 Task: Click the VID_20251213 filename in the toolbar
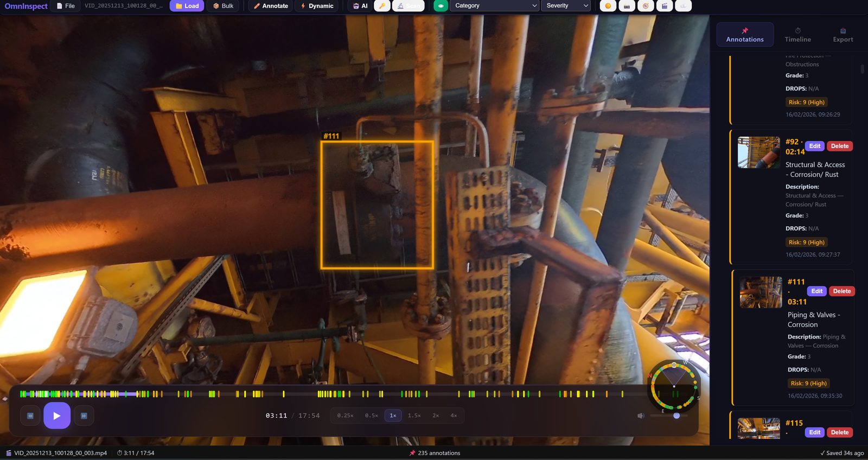point(124,6)
